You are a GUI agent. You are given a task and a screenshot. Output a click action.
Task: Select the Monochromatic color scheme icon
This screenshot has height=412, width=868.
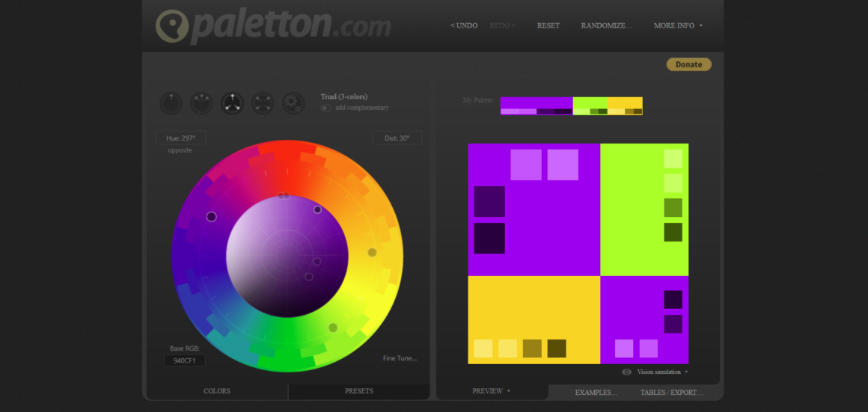coord(171,103)
